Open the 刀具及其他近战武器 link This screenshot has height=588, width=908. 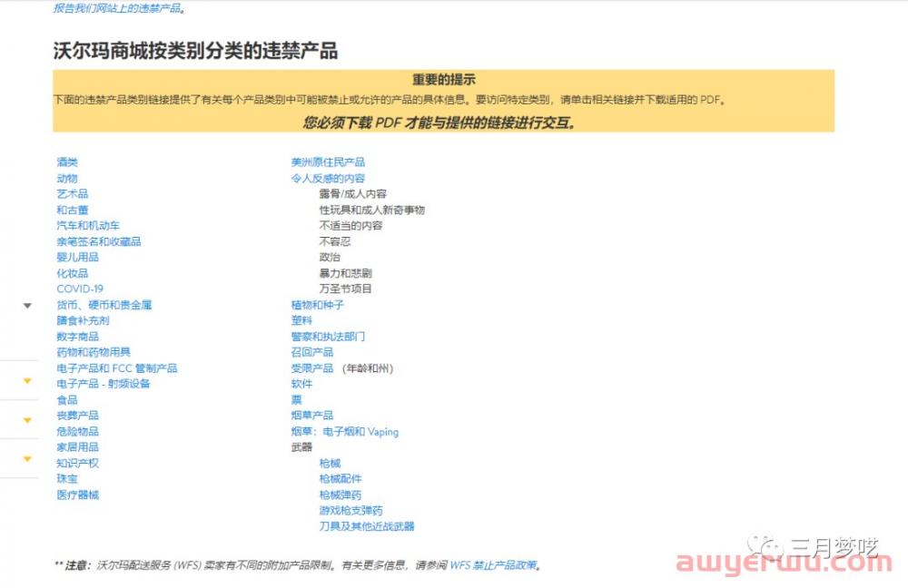click(367, 526)
